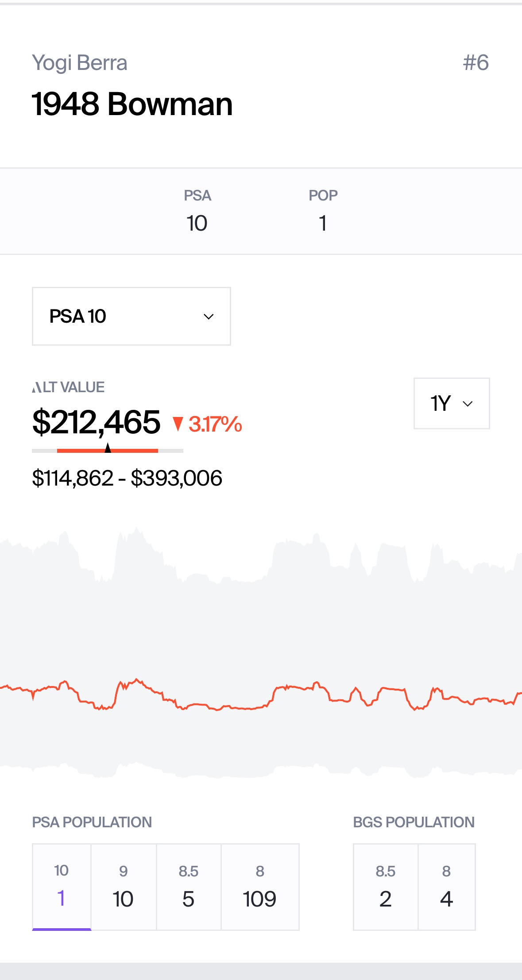Expand the chart period selector
This screenshot has width=522, height=980.
click(451, 403)
